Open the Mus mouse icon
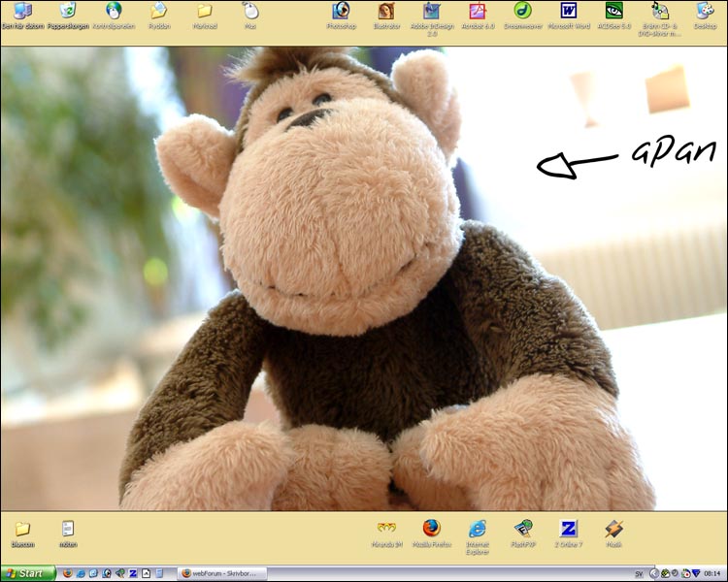The image size is (728, 582). point(250,11)
